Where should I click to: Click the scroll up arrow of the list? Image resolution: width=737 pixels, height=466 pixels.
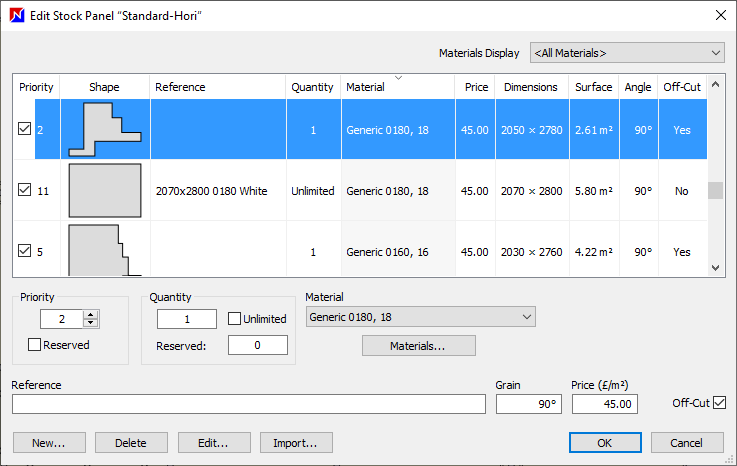pos(715,85)
